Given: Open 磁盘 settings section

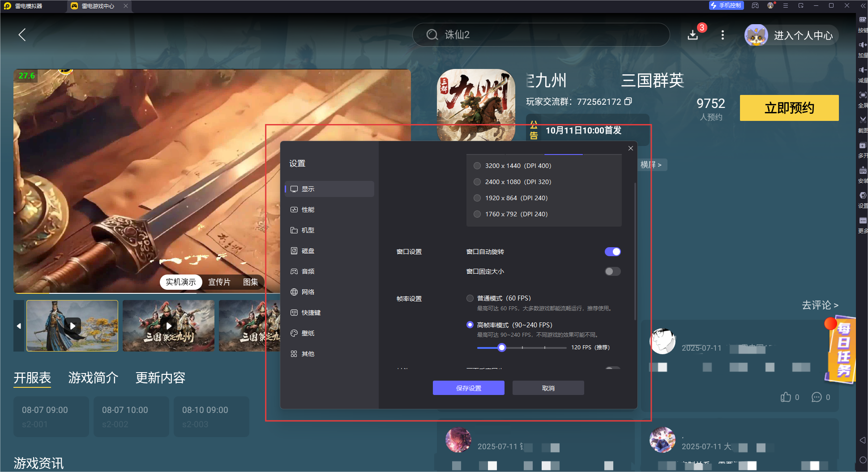Looking at the screenshot, I should 329,251.
